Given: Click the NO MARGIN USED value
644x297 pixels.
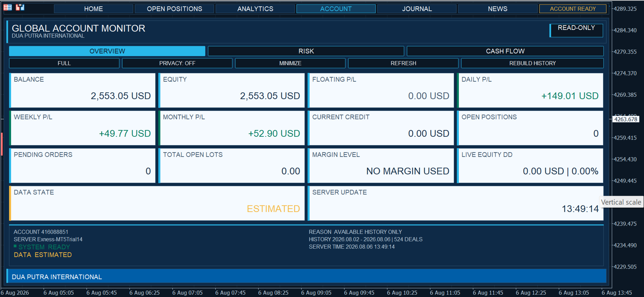Looking at the screenshot, I should point(408,171).
